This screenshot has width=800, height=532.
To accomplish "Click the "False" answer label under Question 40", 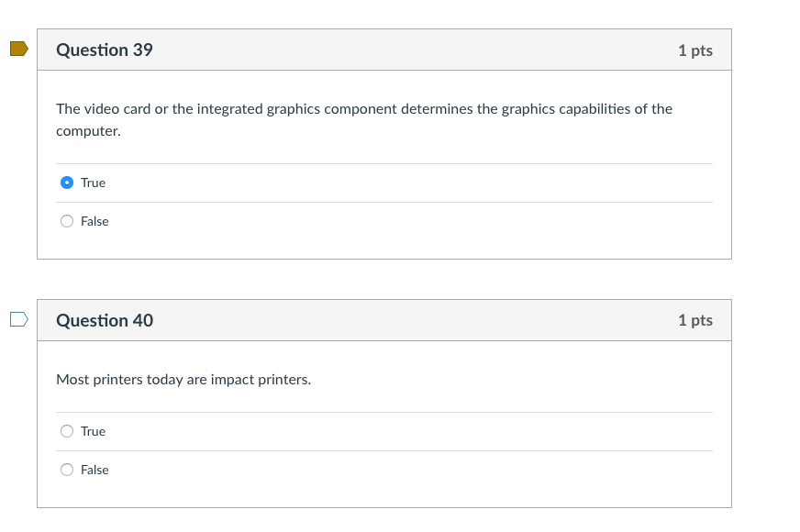I will 94,470.
